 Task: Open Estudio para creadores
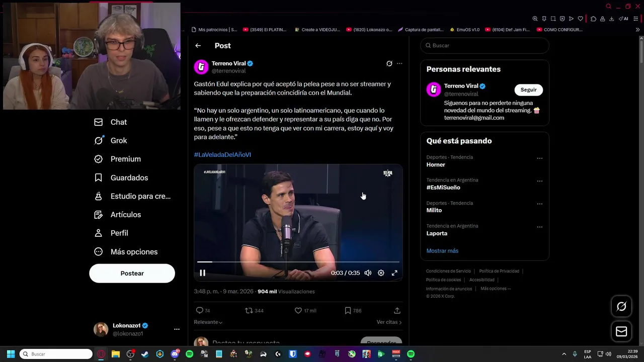[x=132, y=196]
